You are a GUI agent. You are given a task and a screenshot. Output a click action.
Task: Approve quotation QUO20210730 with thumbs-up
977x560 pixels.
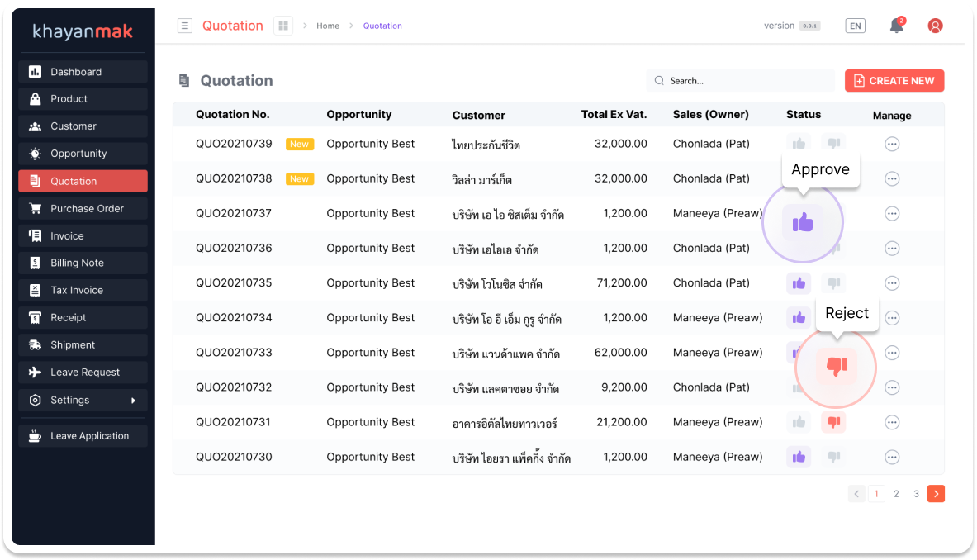click(799, 457)
